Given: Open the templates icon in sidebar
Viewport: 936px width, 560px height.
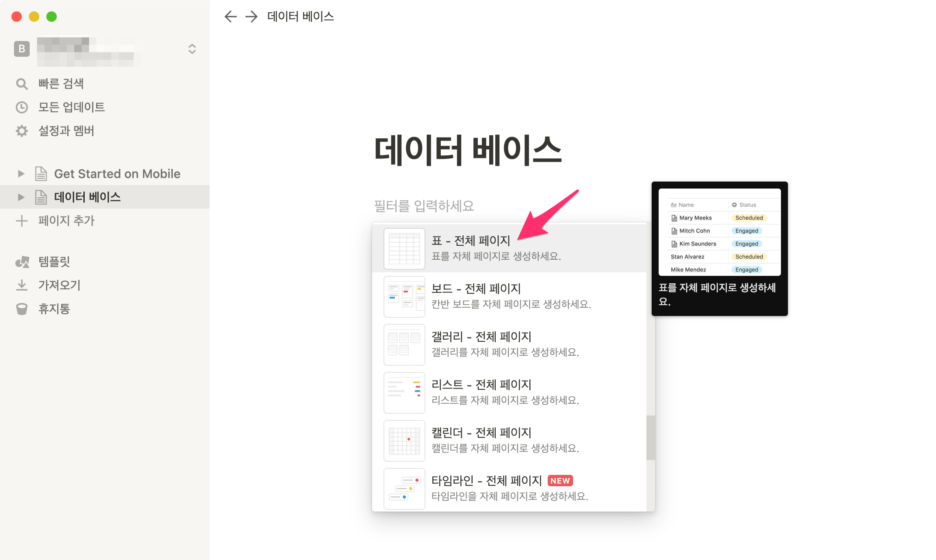Looking at the screenshot, I should [x=22, y=262].
